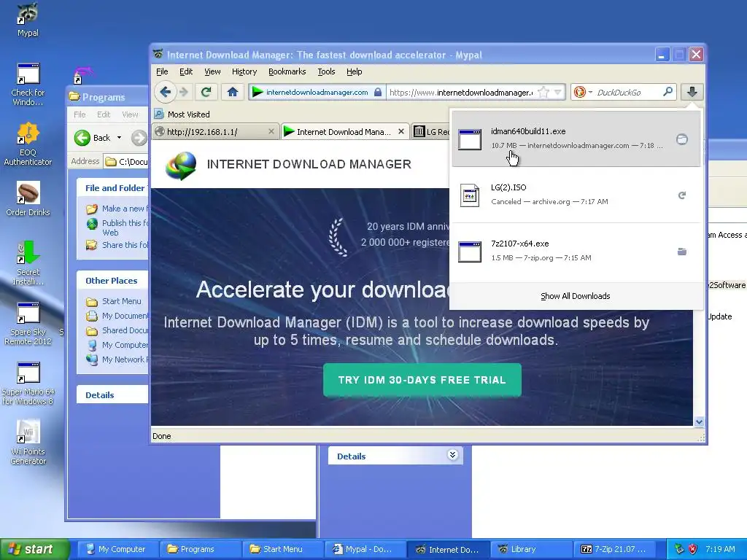Open My Network Places link
The image size is (747, 560).
(117, 359)
